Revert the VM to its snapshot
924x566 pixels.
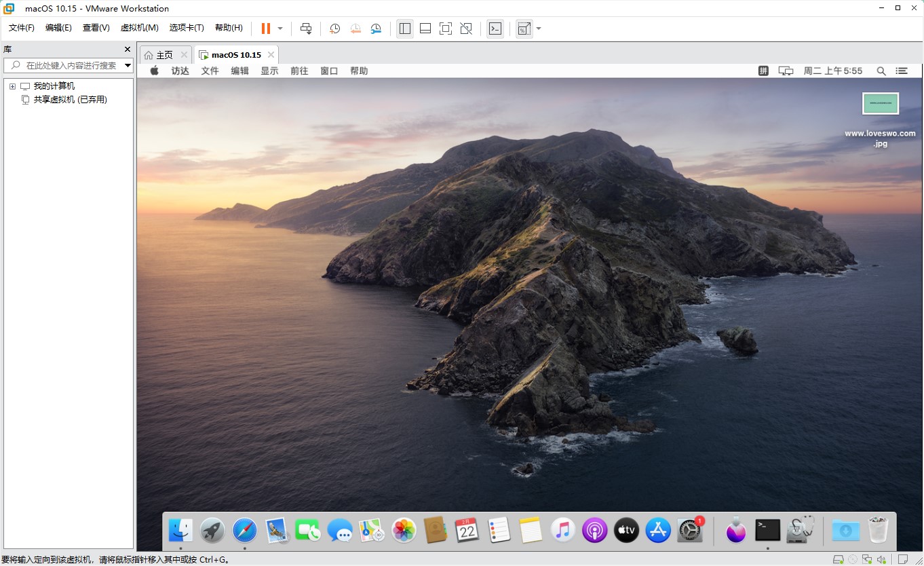[355, 28]
